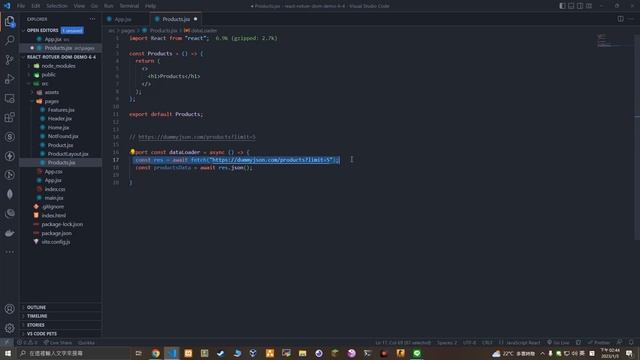This screenshot has height=360, width=640.
Task: Open the circled S extension icon
Action: point(9,137)
